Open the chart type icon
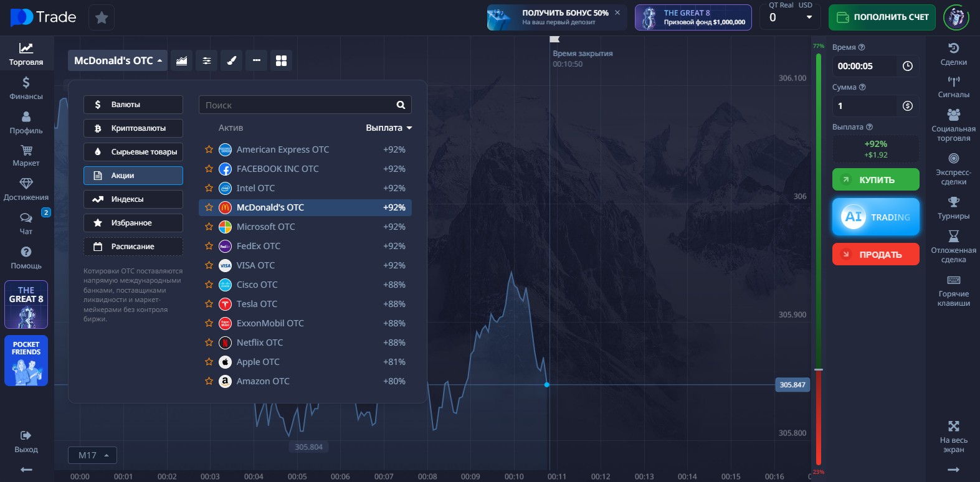 (x=181, y=60)
